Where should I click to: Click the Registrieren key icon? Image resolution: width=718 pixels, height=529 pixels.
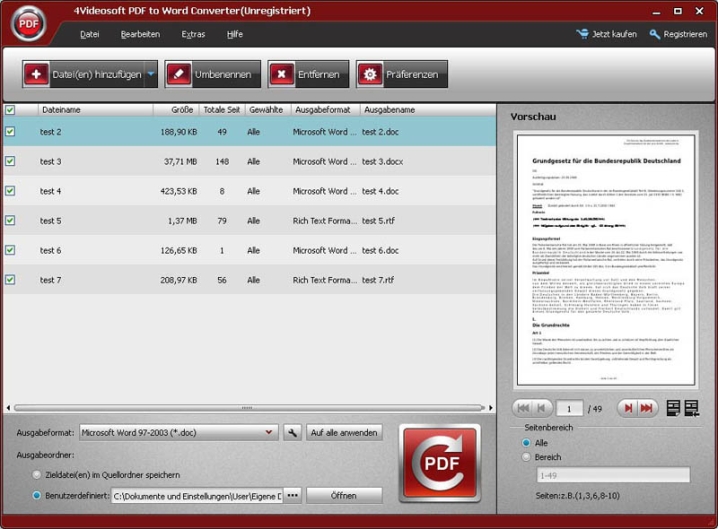pos(655,34)
